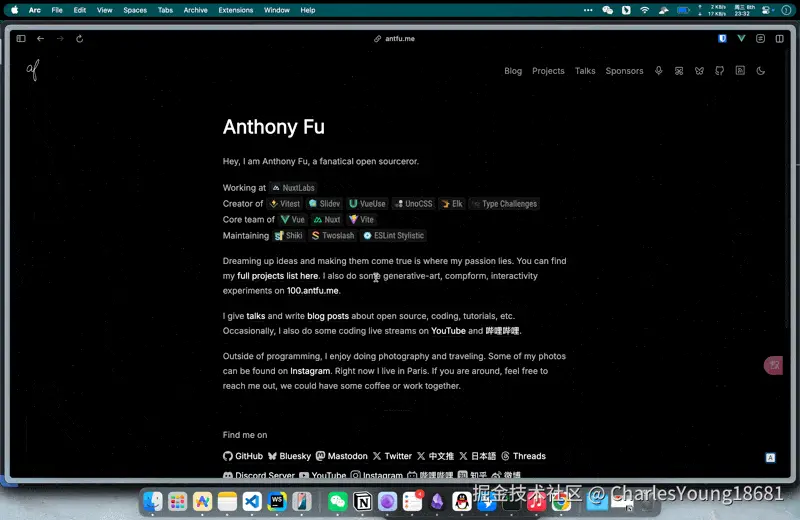Open the Spaces menu
Viewport: 800px width, 520px height.
tap(135, 10)
